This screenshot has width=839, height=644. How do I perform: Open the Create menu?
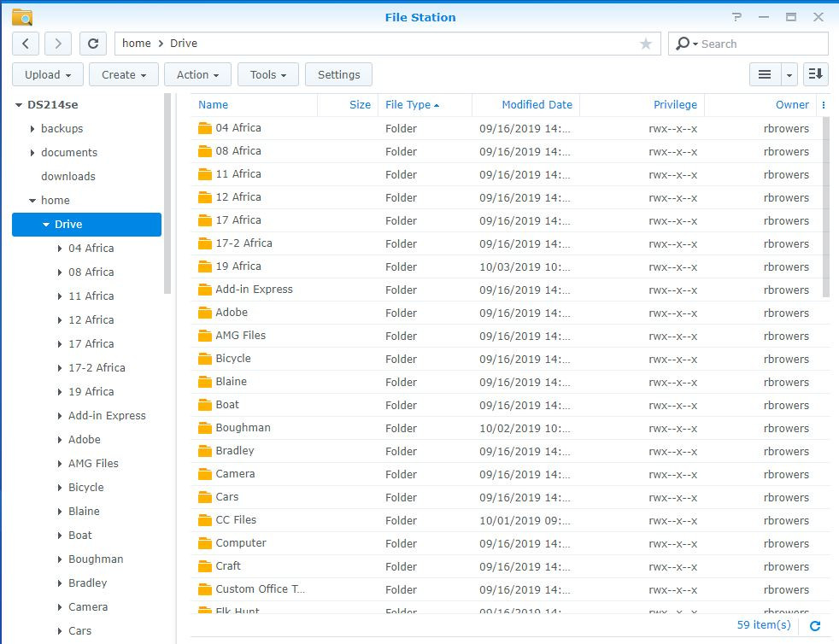point(123,74)
